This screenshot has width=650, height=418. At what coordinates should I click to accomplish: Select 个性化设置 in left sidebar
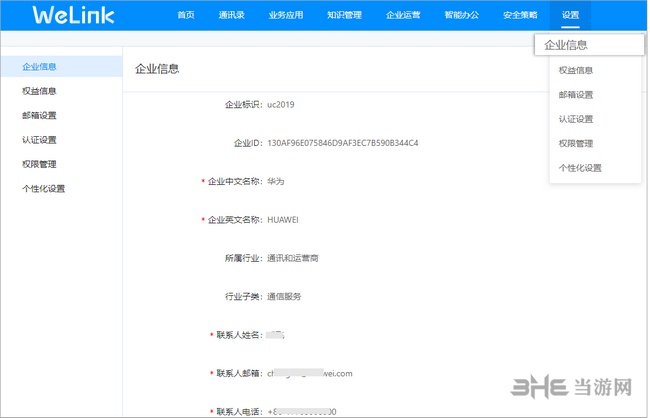pos(44,189)
